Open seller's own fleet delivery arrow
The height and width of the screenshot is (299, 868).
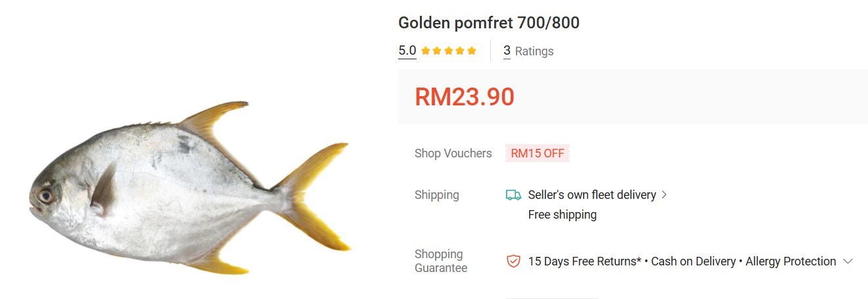pos(664,195)
